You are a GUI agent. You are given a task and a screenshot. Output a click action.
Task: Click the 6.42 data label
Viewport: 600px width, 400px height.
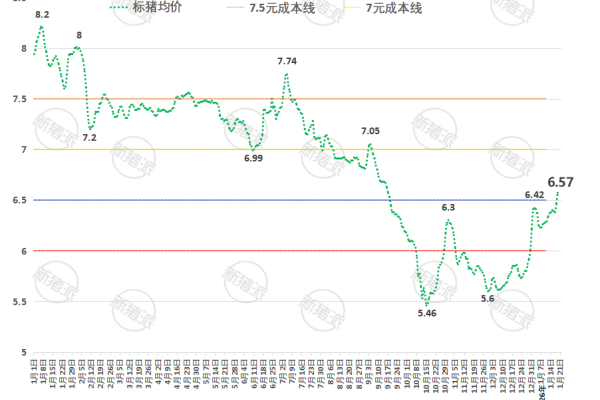pos(535,195)
